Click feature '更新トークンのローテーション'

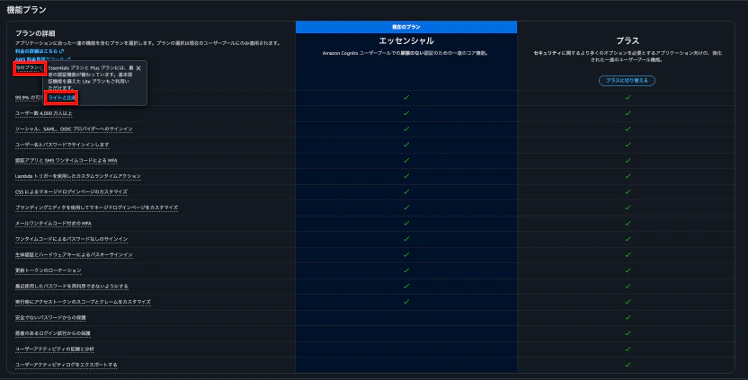tap(48, 271)
